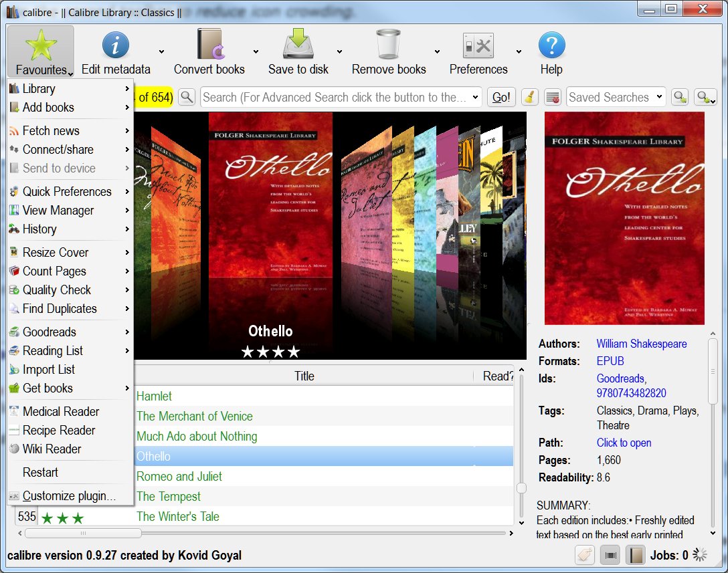Image resolution: width=728 pixels, height=573 pixels.
Task: Click the Convert books icon
Action: (x=210, y=44)
